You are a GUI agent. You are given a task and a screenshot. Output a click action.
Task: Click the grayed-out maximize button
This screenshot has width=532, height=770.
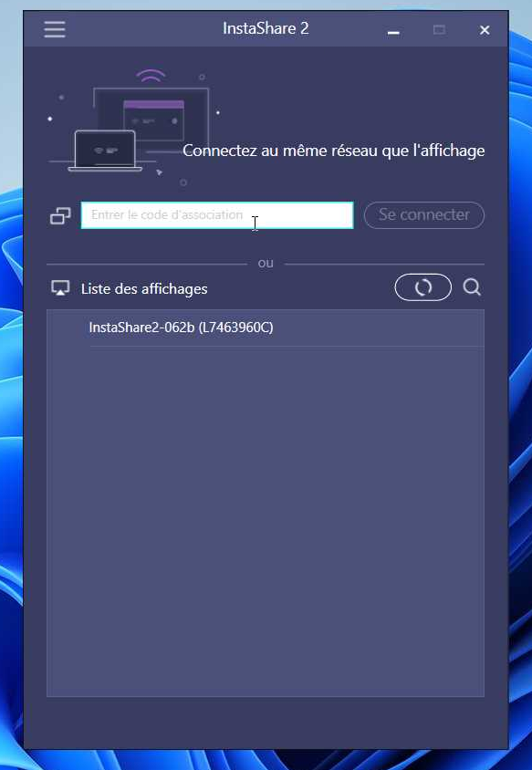tap(439, 30)
